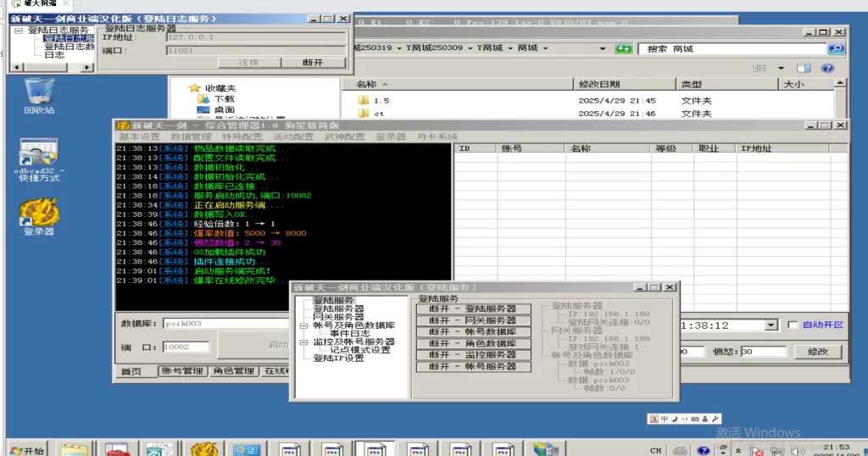Click the 断开 - 网关服务器 button
The image size is (868, 456).
473,320
